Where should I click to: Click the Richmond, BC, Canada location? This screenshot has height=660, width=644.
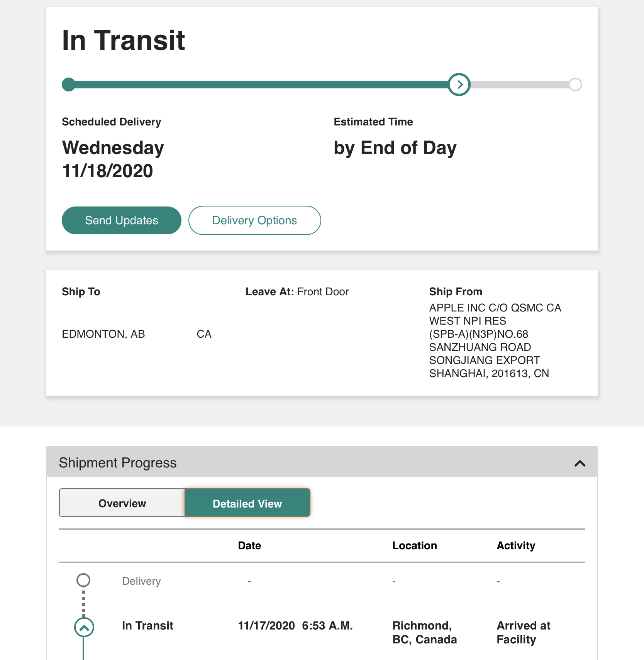pyautogui.click(x=424, y=632)
